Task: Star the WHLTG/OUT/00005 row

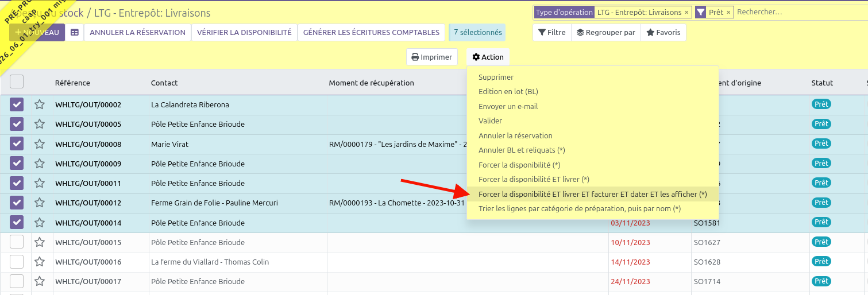Action: 40,124
